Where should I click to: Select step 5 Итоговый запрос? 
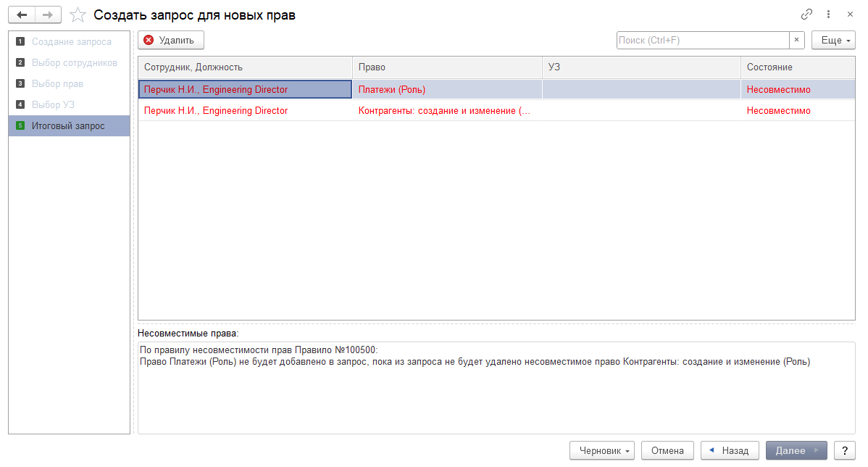click(x=70, y=125)
